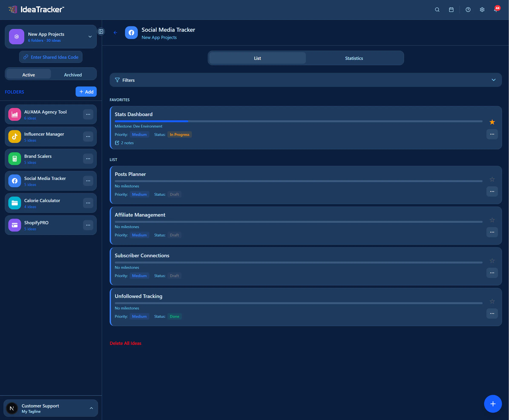Open more options for Posts Planner idea
This screenshot has height=420, width=509.
pyautogui.click(x=492, y=191)
